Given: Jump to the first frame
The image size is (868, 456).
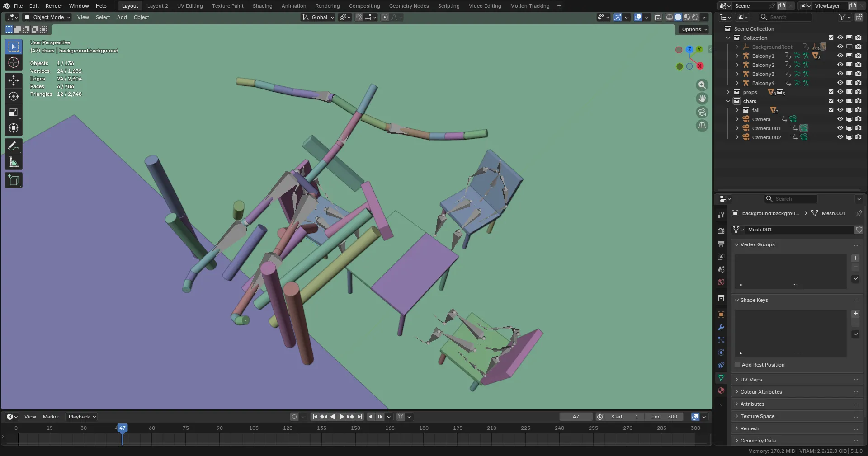Looking at the screenshot, I should [x=315, y=417].
